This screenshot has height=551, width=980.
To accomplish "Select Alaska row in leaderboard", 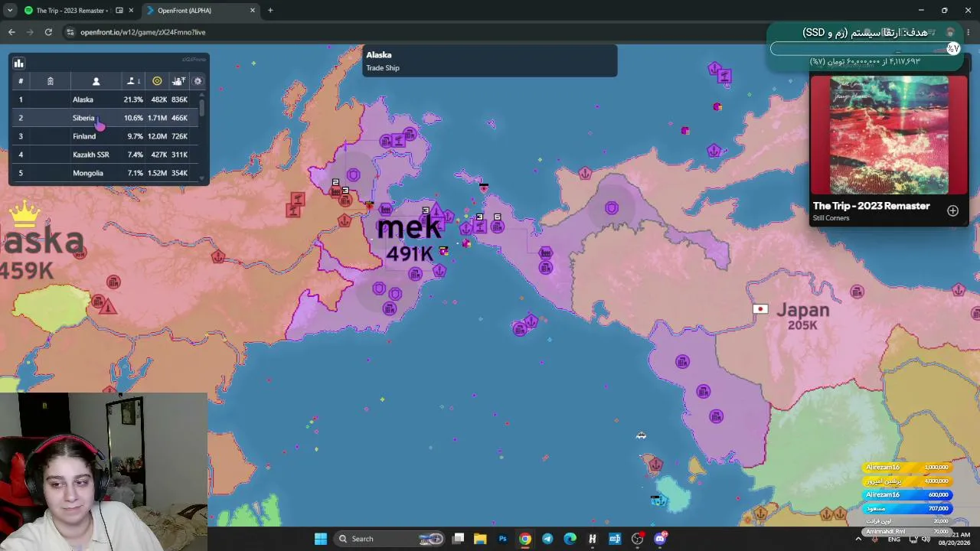I will click(x=104, y=99).
